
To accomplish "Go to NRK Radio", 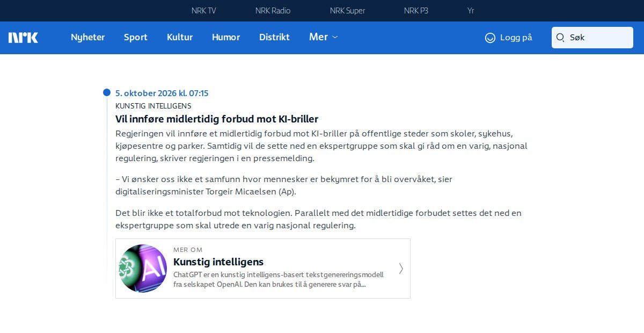I will (273, 11).
